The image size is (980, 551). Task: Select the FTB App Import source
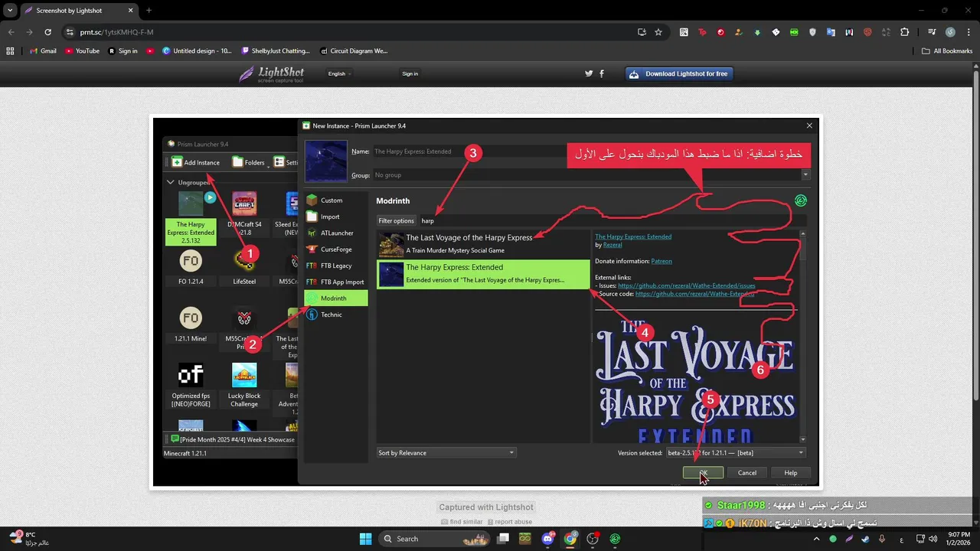pyautogui.click(x=335, y=282)
